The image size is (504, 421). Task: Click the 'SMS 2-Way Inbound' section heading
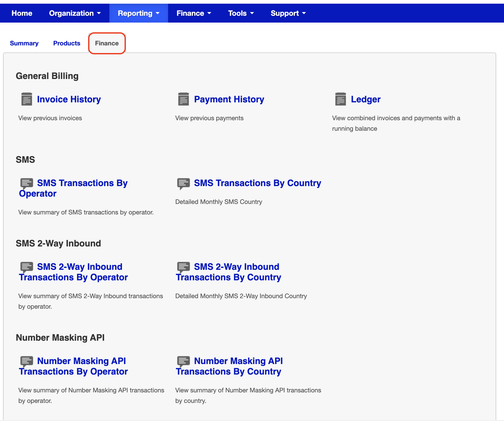(58, 243)
